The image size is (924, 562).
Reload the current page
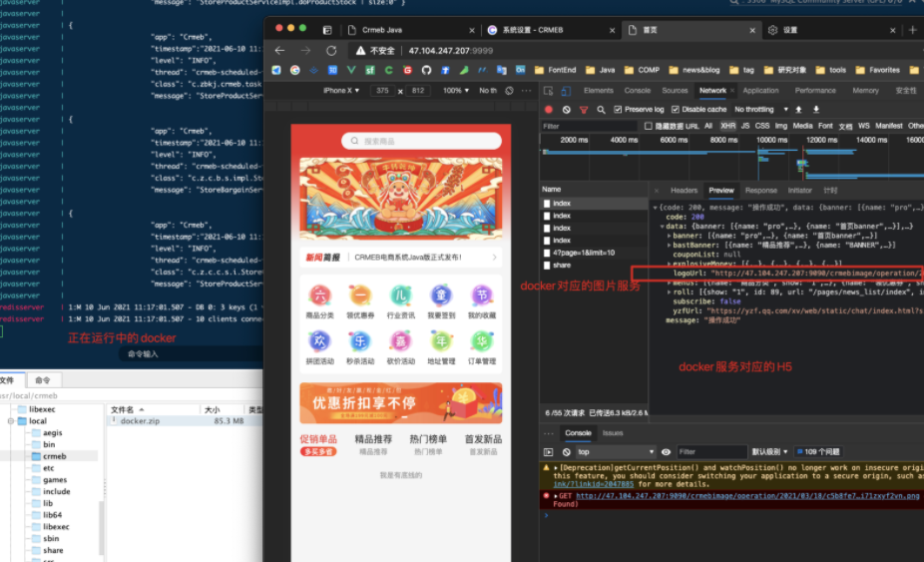click(331, 51)
